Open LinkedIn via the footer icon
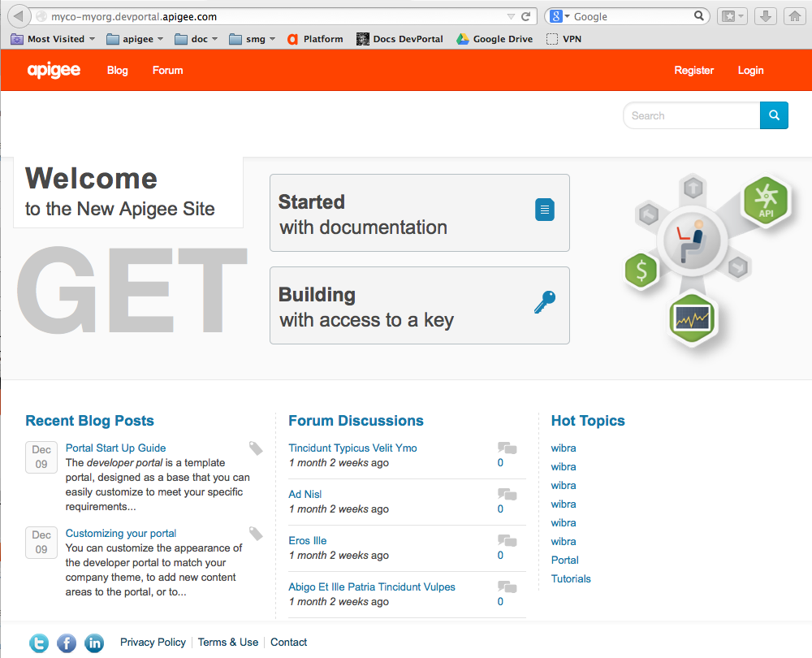Screen dimensions: 812x658 coord(94,643)
